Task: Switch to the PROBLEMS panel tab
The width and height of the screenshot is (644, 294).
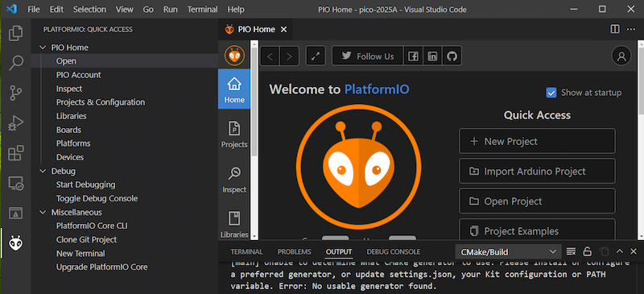Action: click(x=294, y=251)
